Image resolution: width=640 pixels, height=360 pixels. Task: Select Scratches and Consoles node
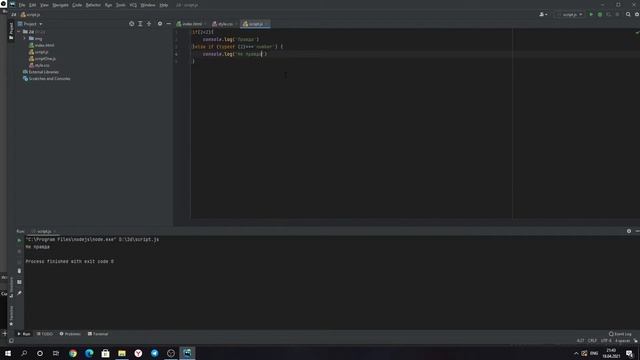point(46,78)
